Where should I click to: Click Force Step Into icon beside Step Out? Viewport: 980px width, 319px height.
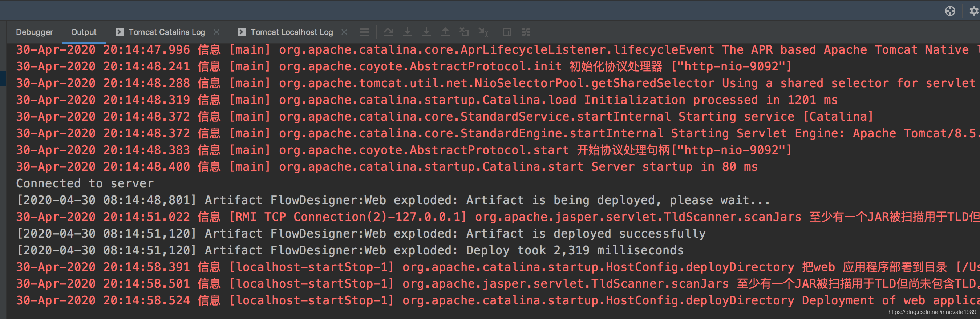coord(426,32)
